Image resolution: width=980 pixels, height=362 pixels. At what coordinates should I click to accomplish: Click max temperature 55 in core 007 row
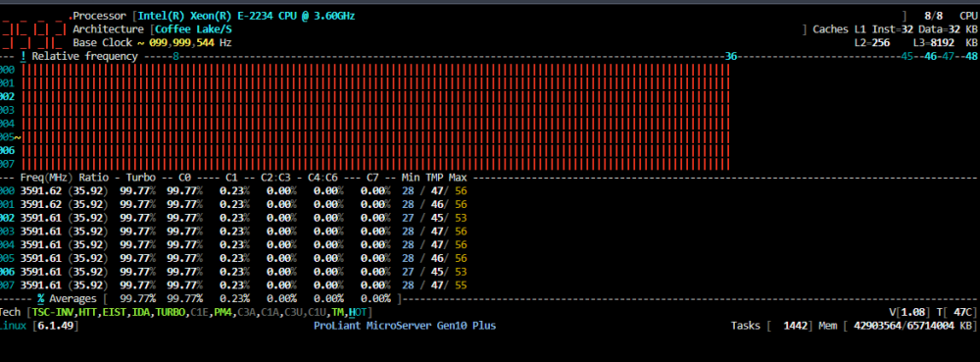(461, 285)
